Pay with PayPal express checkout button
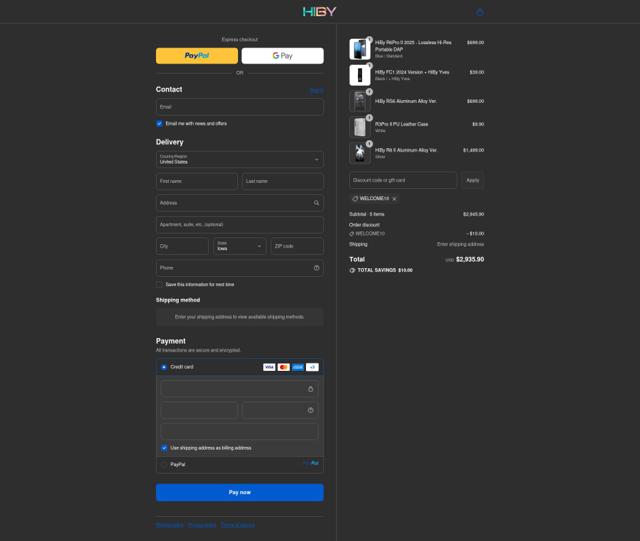 coord(197,56)
